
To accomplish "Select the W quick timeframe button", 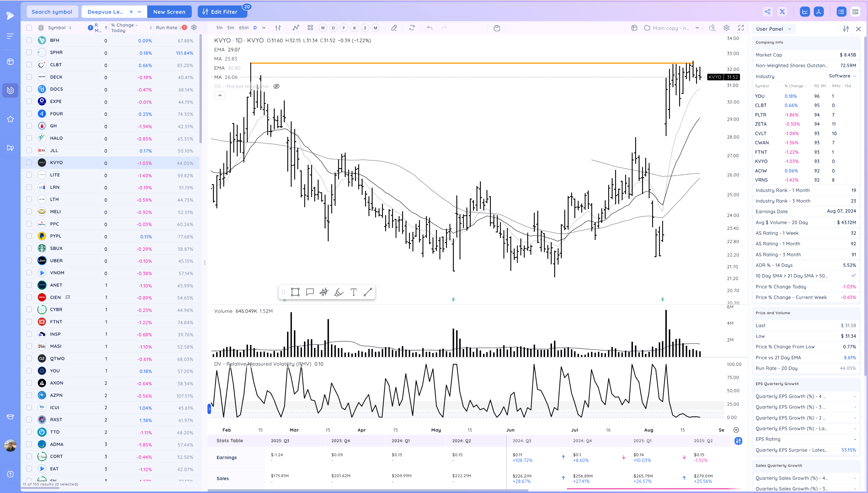I will pyautogui.click(x=323, y=28).
